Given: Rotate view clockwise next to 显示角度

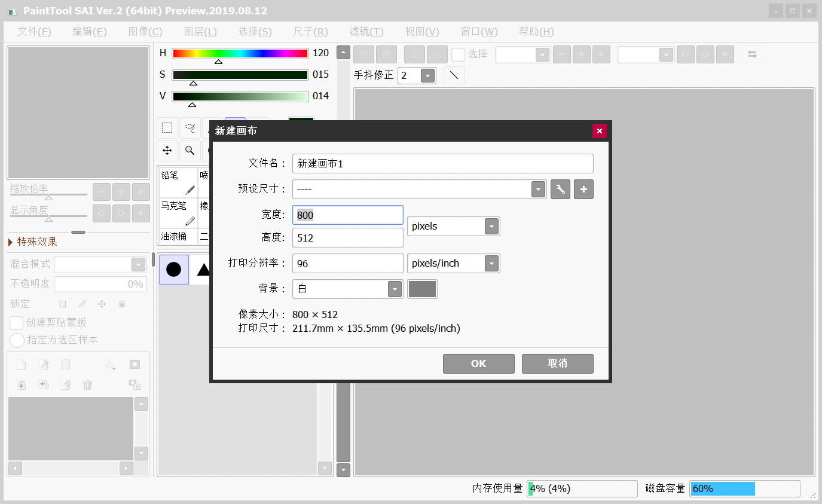Looking at the screenshot, I should pyautogui.click(x=121, y=213).
